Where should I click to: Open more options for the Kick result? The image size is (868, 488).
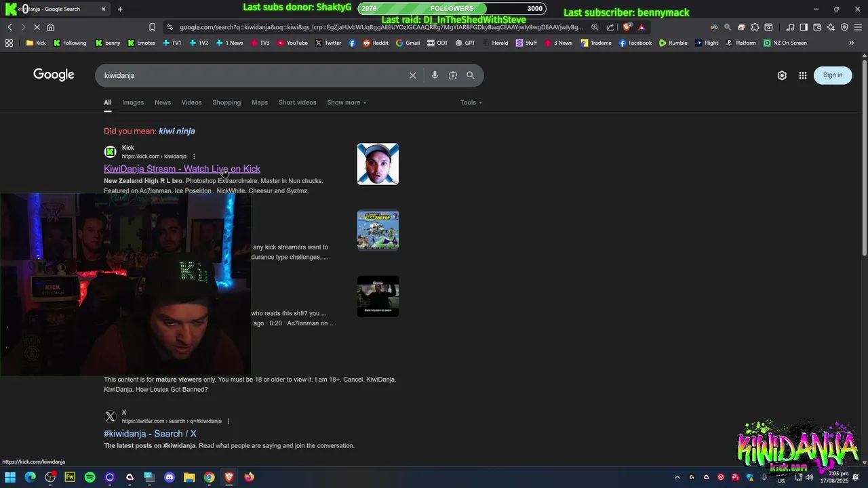(x=194, y=157)
